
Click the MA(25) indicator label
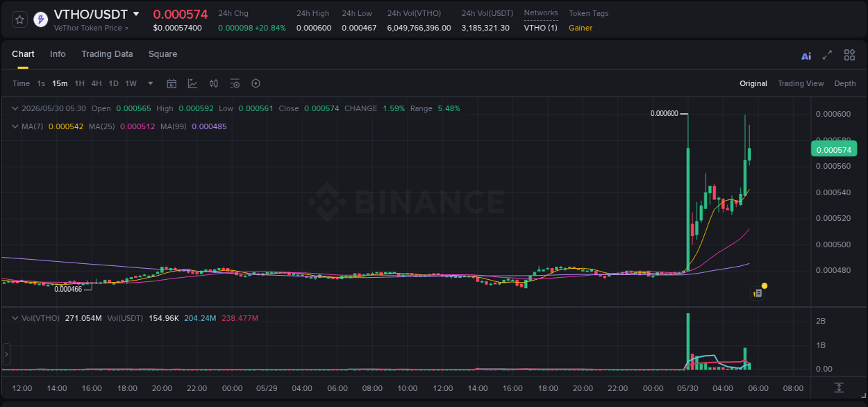tap(102, 126)
